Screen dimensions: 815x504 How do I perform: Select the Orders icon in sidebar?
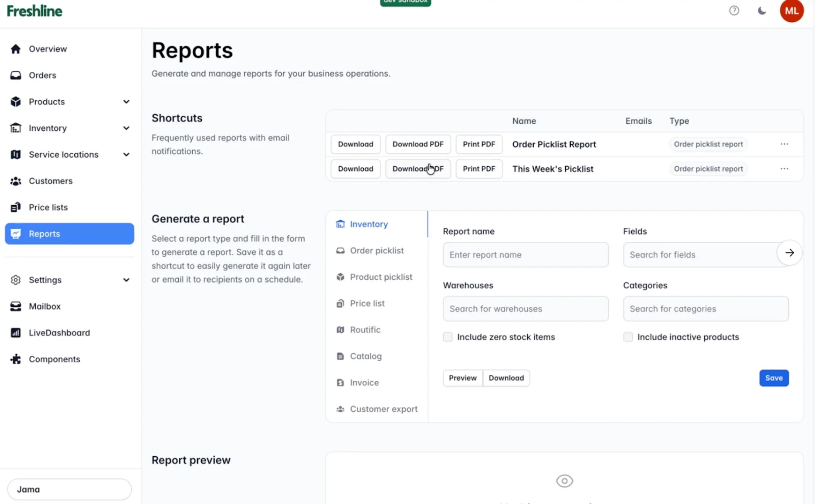(x=16, y=75)
